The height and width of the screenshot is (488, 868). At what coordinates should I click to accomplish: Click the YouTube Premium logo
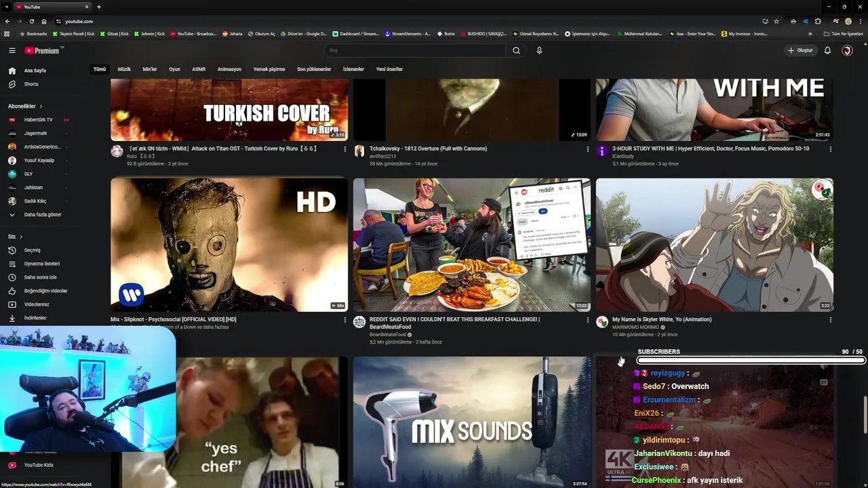[42, 50]
